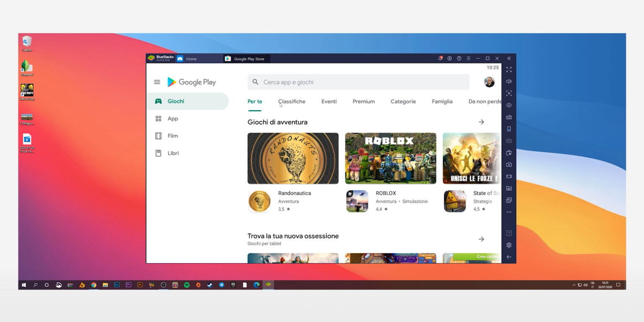Image resolution: width=644 pixels, height=322 pixels.
Task: Mute emulator audio via speaker icon
Action: click(x=509, y=81)
